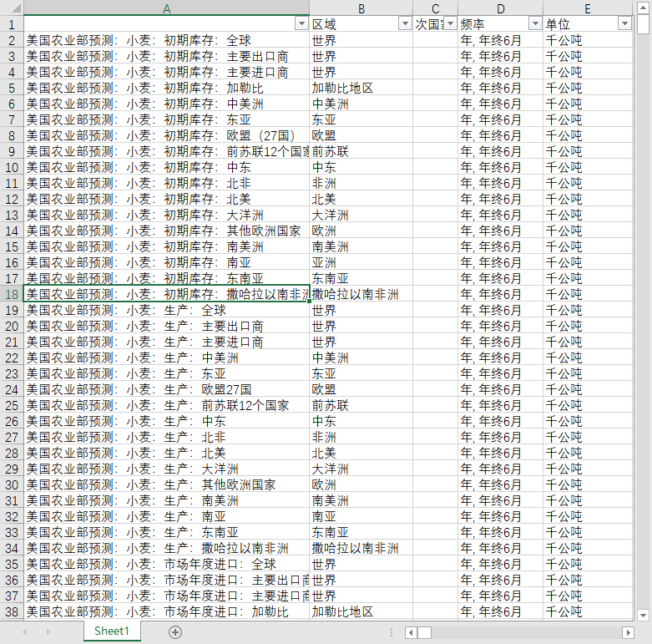Click horizontal scrollbar right arrow

click(x=628, y=633)
